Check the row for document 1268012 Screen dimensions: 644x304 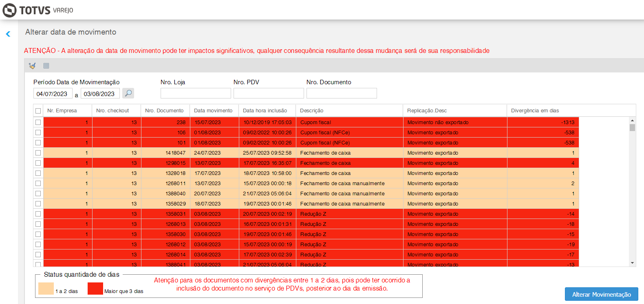pyautogui.click(x=38, y=244)
